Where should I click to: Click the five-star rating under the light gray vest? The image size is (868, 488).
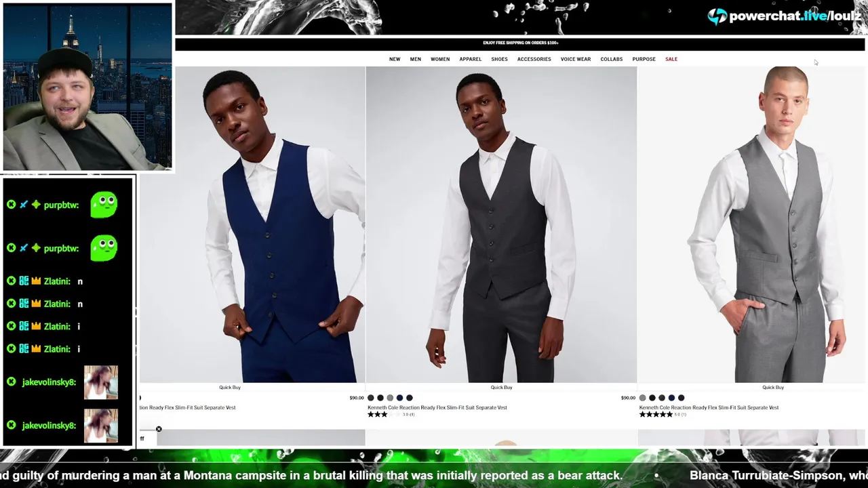click(655, 414)
